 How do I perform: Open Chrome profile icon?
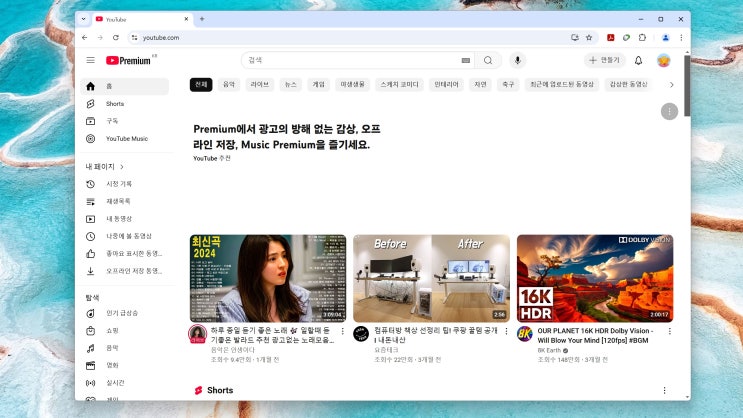665,37
